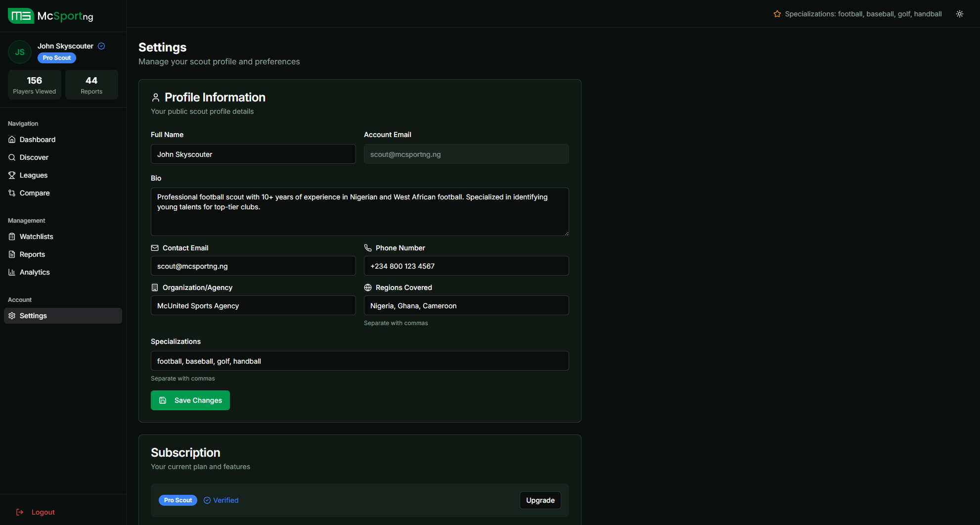Toggle the light/dark theme sun icon
This screenshot has height=525, width=980.
point(959,14)
